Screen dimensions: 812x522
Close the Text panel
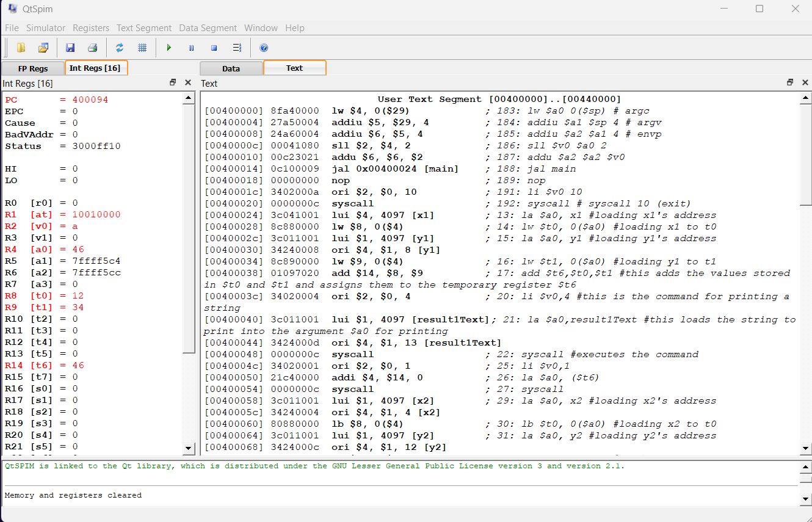coord(805,82)
